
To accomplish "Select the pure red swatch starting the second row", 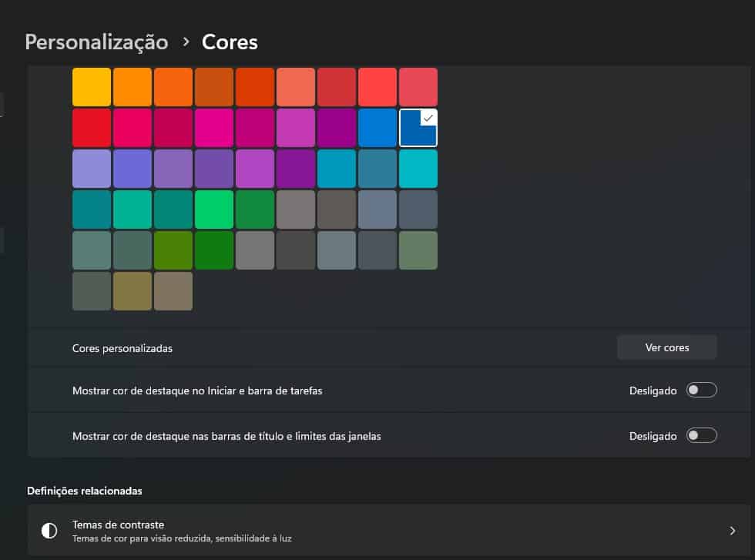I will (92, 128).
